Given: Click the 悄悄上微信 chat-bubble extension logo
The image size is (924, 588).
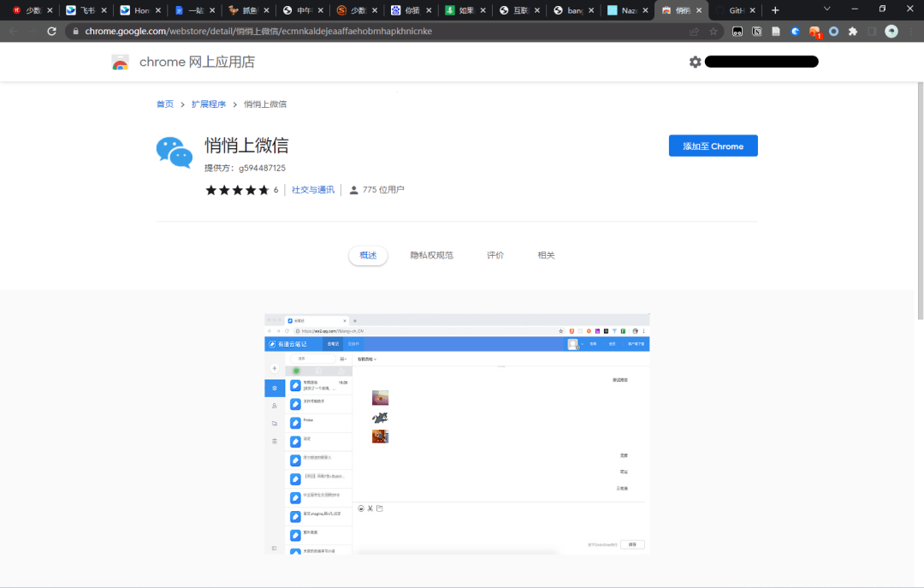Looking at the screenshot, I should tap(175, 152).
